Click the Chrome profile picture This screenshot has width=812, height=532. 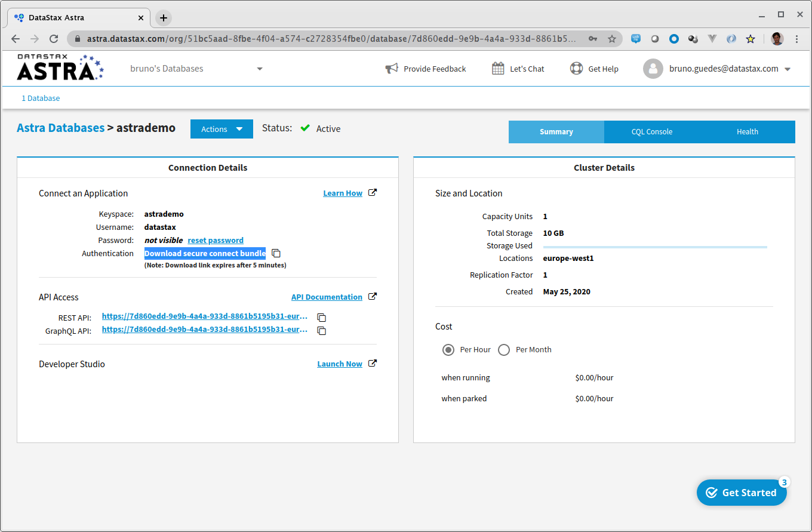click(777, 39)
